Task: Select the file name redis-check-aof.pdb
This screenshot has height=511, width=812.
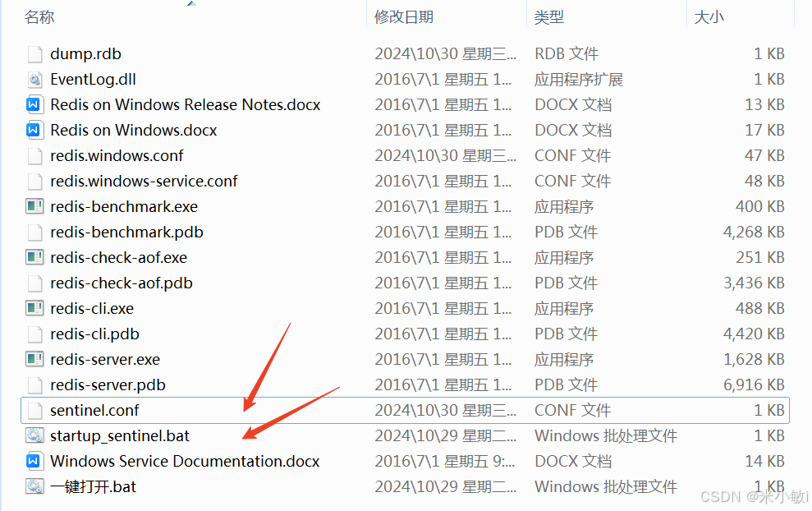Action: click(x=122, y=283)
